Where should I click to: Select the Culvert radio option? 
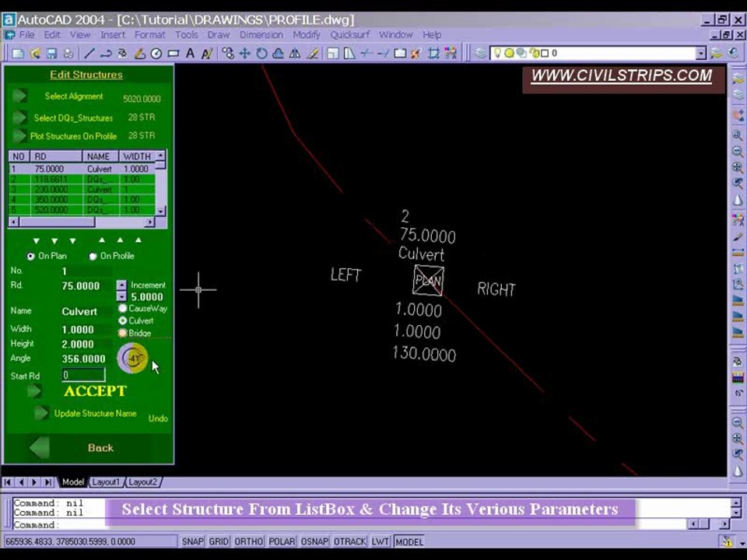[122, 321]
